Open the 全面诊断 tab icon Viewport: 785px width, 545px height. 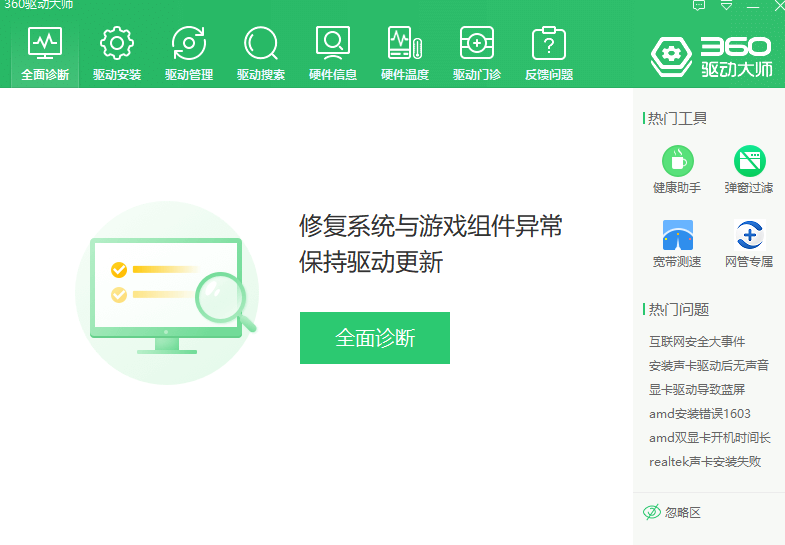[x=45, y=45]
